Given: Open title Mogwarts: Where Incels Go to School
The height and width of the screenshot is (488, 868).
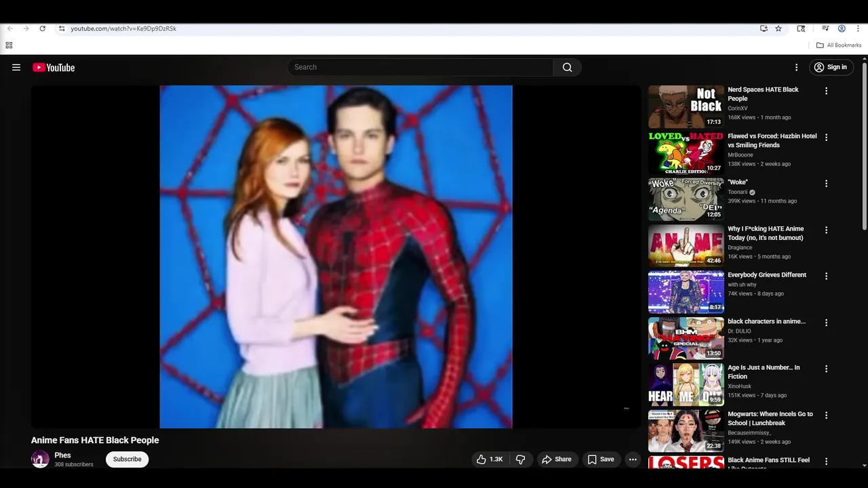Looking at the screenshot, I should 770,418.
